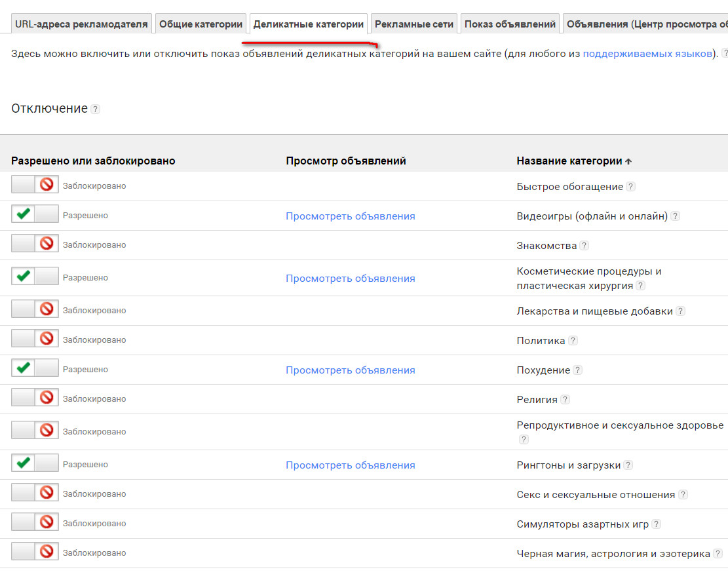Image resolution: width=728 pixels, height=580 pixels.
Task: View ads for Рингтоны и загрузки
Action: pyautogui.click(x=350, y=465)
